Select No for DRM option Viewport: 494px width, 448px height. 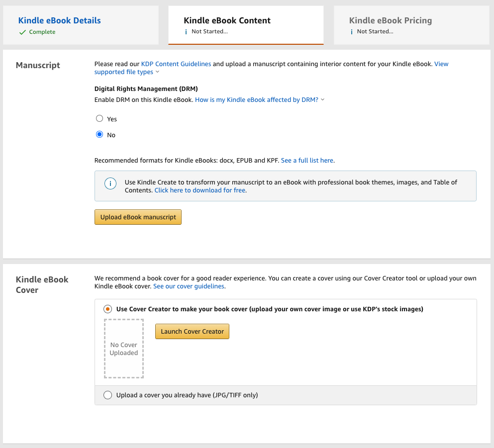(x=99, y=135)
